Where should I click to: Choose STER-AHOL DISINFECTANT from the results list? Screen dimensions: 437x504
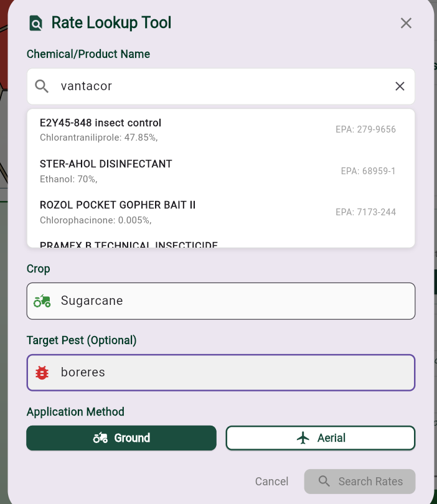pyautogui.click(x=187, y=170)
